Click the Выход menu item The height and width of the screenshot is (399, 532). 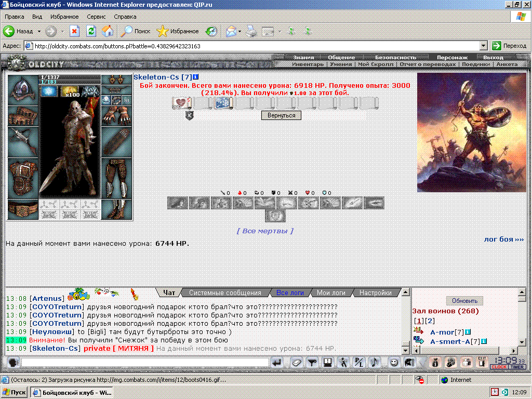493,57
